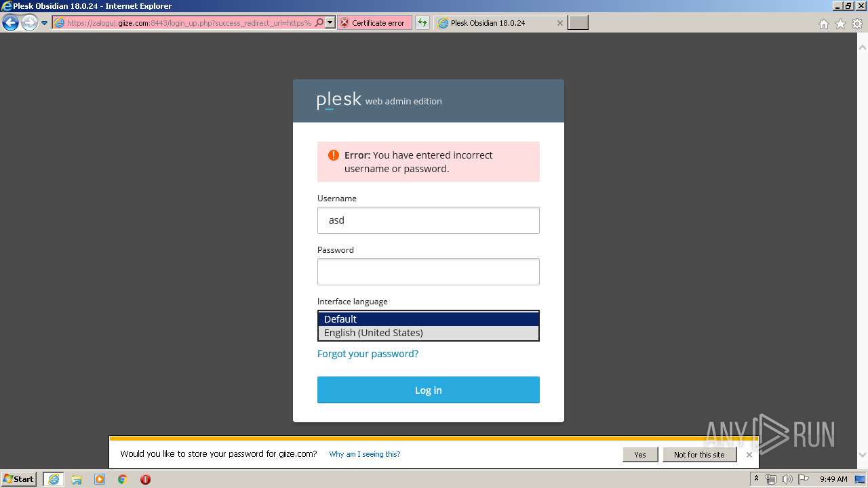This screenshot has width=868, height=488.
Task: Select the Plesk Obsidian 18.0.24 tab
Action: point(501,23)
